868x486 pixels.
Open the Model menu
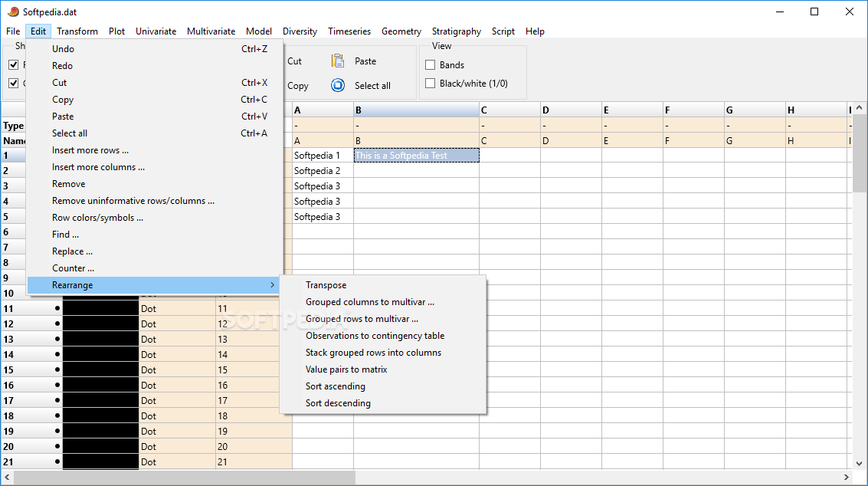tap(259, 31)
